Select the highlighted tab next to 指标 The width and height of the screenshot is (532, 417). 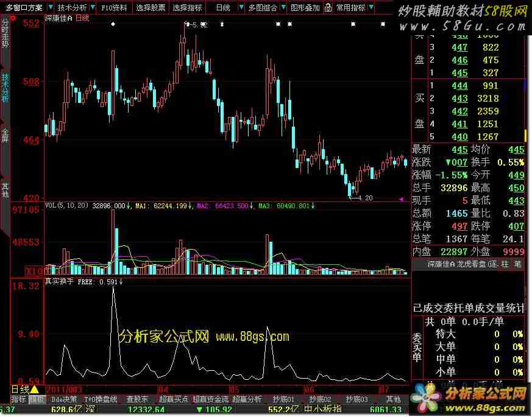pyautogui.click(x=37, y=399)
